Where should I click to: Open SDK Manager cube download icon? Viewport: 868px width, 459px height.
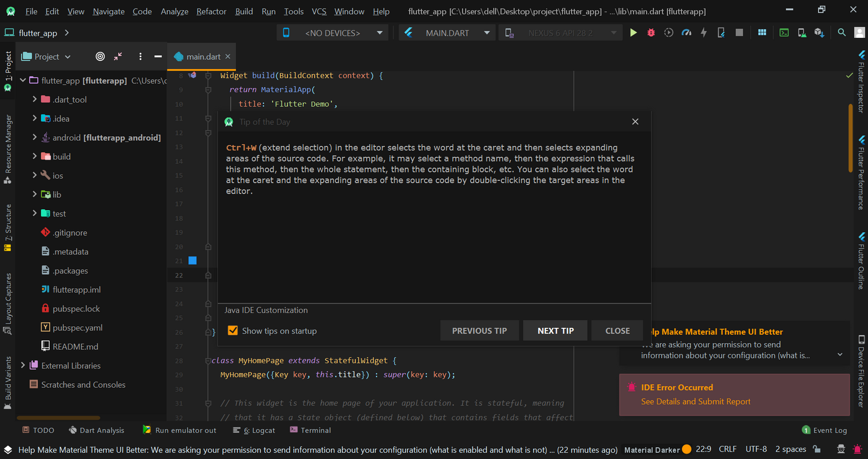point(819,33)
